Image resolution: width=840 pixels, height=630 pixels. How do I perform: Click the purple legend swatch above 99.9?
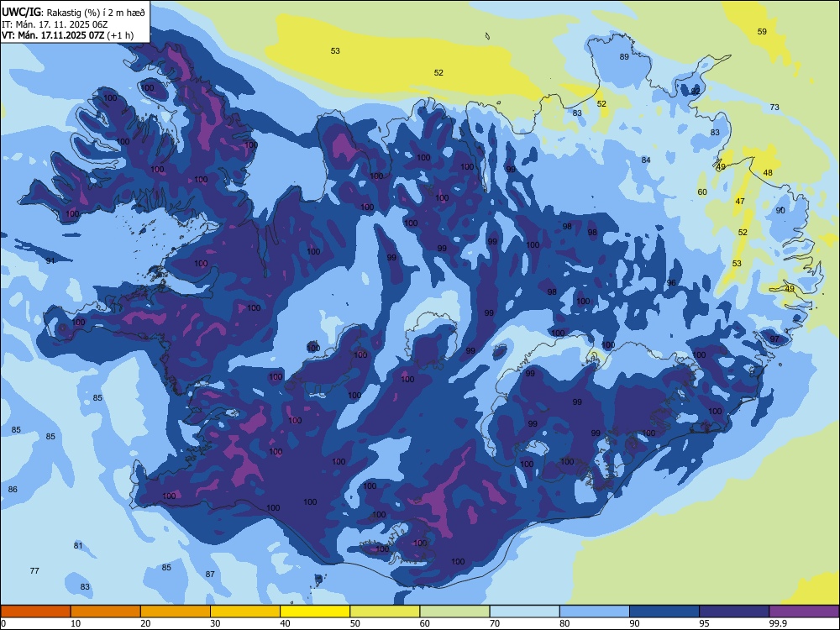click(804, 612)
